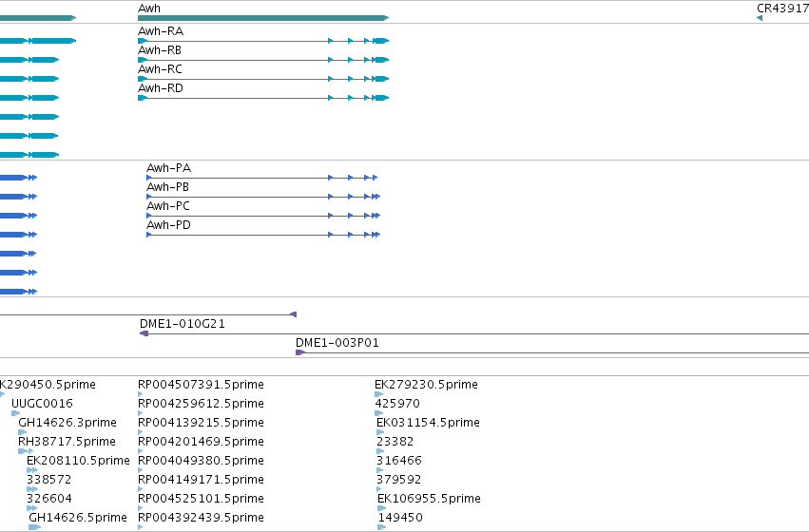Viewport: 809px width, 532px height.
Task: Select the EK208110.5prime EST label
Action: tap(78, 461)
